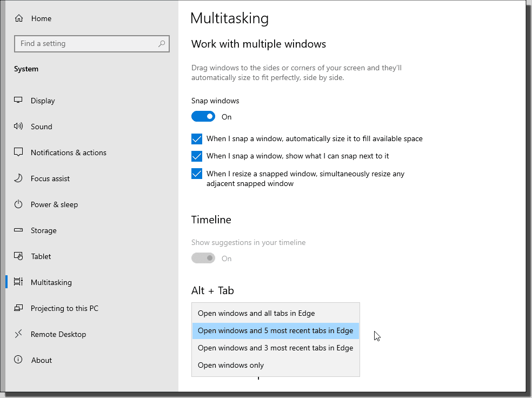Select the Sound speaker icon
The height and width of the screenshot is (398, 532).
[x=18, y=126]
